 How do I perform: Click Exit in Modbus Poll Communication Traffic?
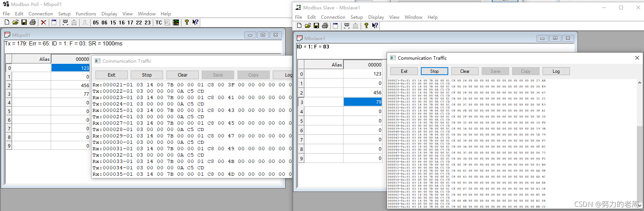click(112, 75)
